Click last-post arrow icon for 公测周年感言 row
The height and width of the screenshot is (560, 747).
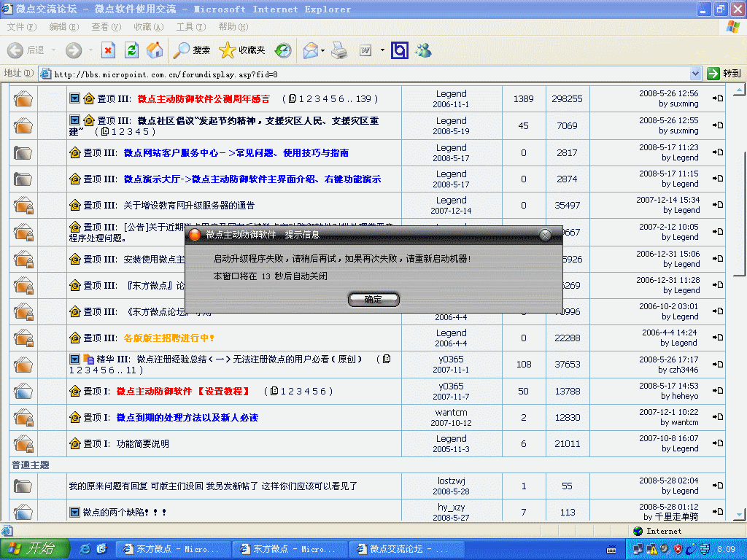718,98
